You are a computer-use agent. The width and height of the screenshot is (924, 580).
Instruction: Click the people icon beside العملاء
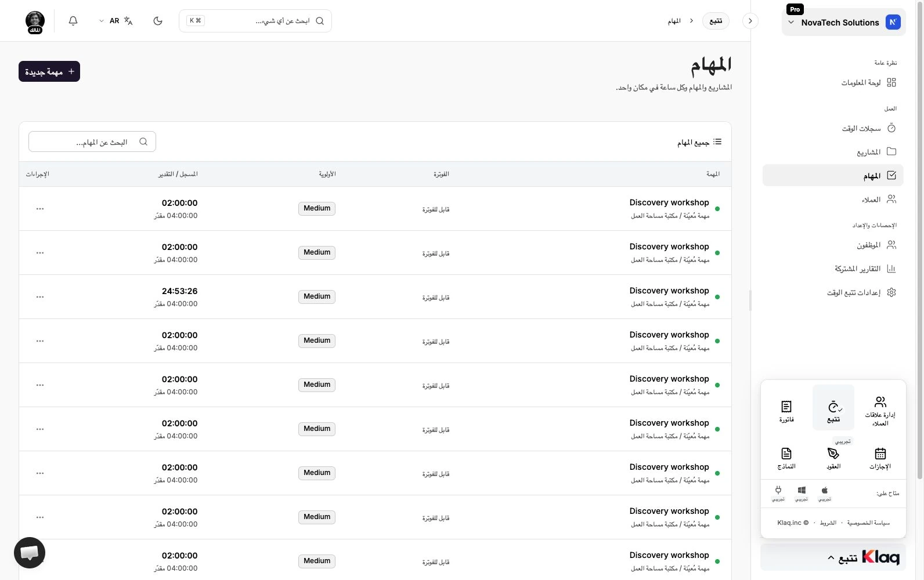[x=891, y=199]
